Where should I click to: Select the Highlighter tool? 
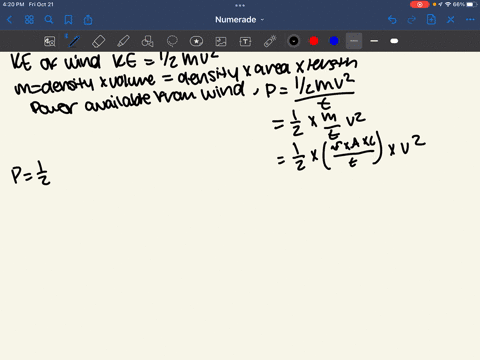tap(123, 41)
